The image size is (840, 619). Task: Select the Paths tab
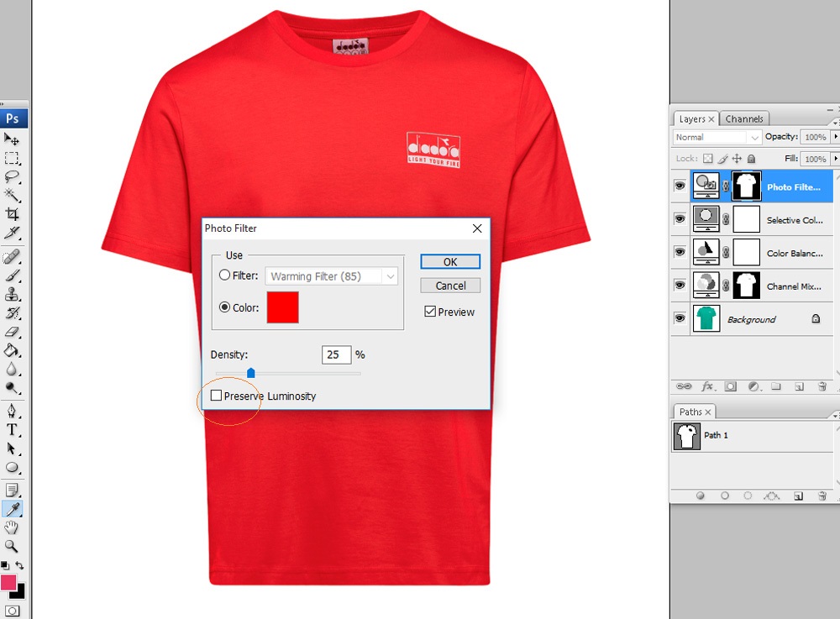click(695, 412)
